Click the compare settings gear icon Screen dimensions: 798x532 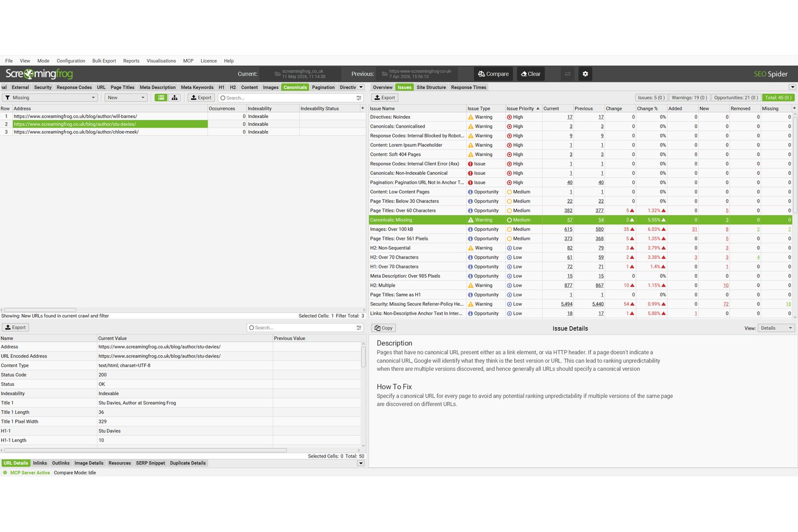click(x=585, y=74)
